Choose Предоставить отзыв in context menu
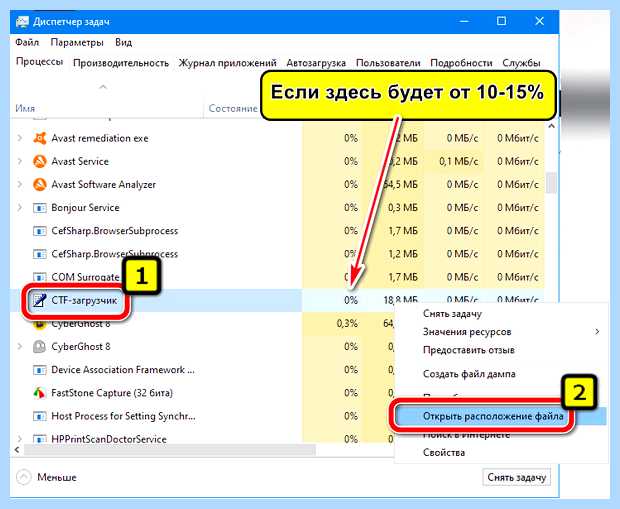Viewport: 620px width, 509px height. point(469,350)
